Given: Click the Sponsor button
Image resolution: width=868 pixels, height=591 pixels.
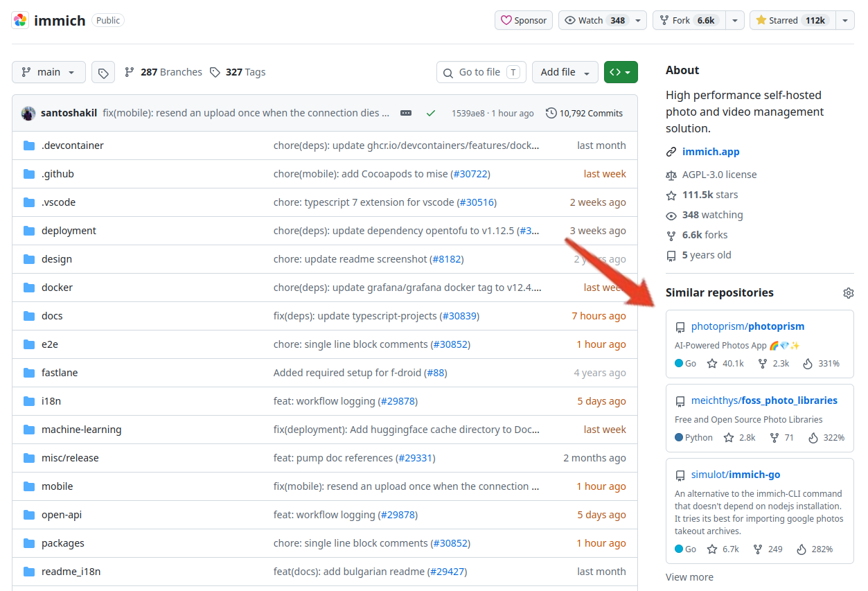Looking at the screenshot, I should [524, 20].
